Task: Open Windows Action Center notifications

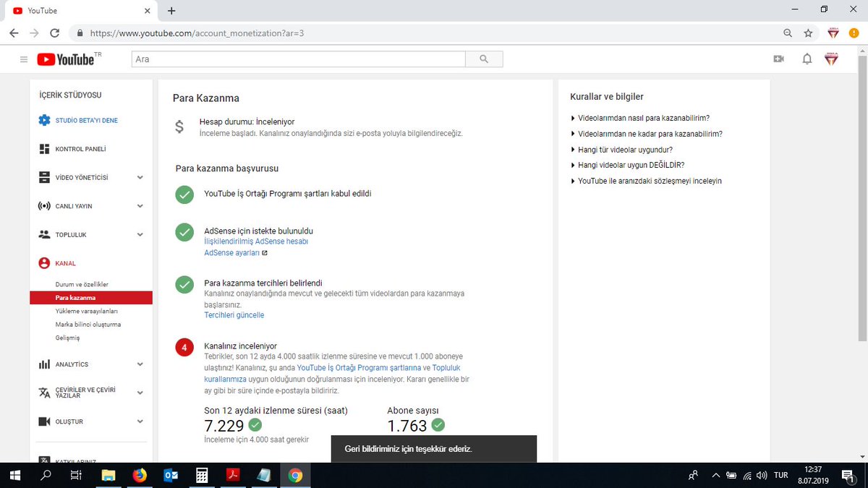Action: (847, 475)
